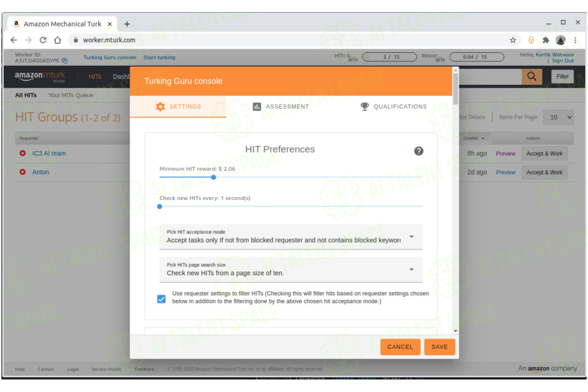Viewport: 588px width, 392px height.
Task: Click the Settings gear icon in the tab
Action: 160,107
